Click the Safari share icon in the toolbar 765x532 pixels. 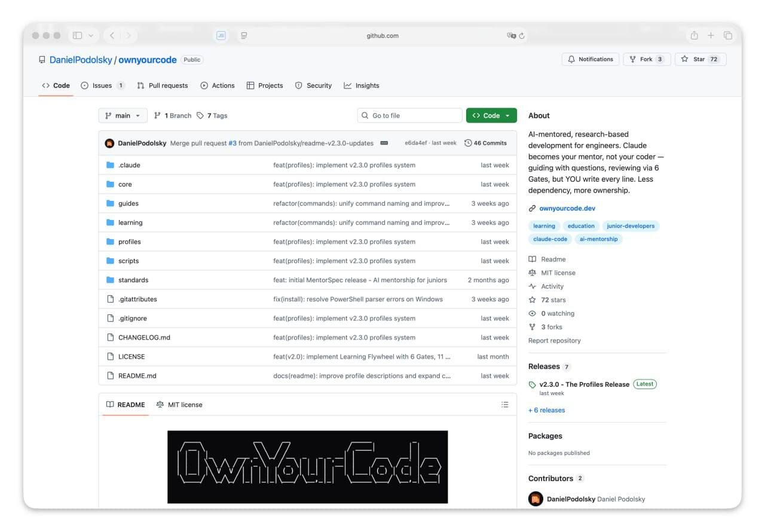tap(694, 35)
